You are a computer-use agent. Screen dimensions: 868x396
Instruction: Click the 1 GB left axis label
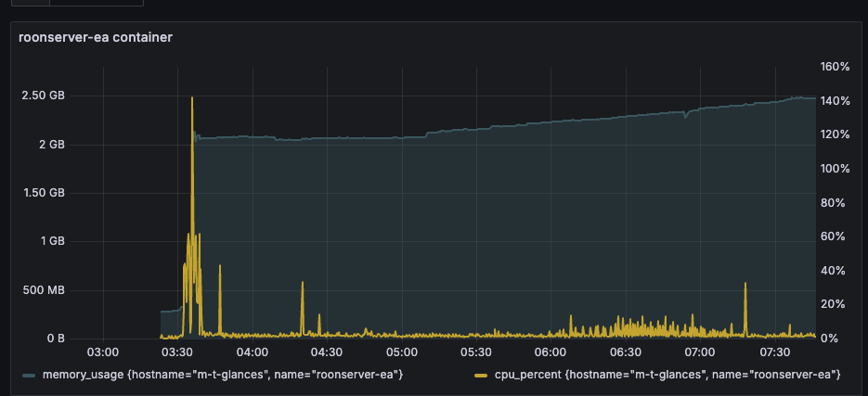(x=51, y=241)
